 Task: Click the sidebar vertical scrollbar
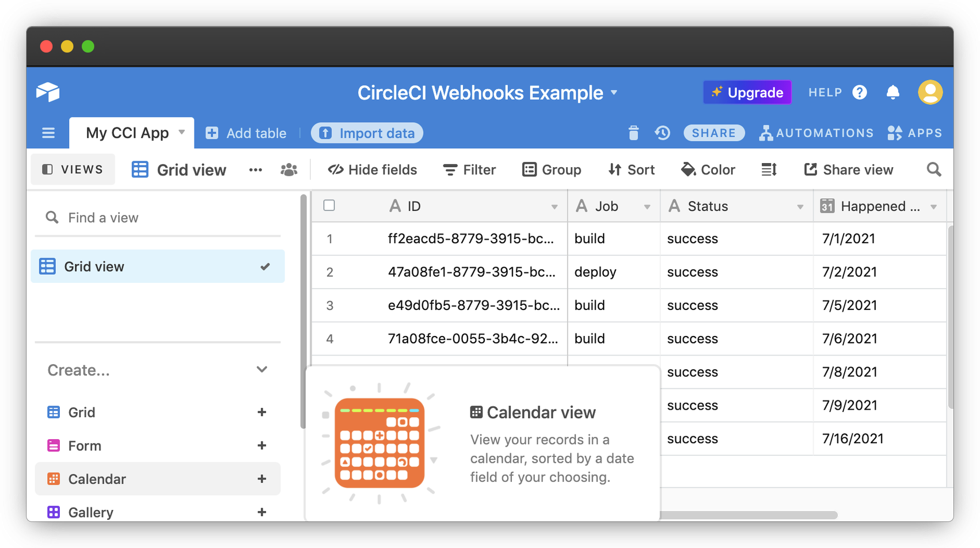point(303,311)
